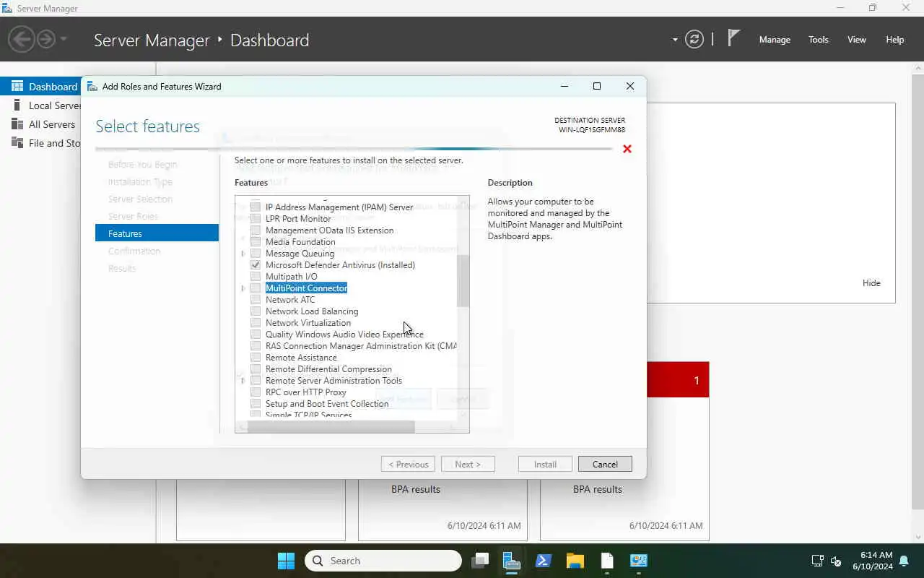Expand Remote Server Administration Tools node

[x=243, y=381]
